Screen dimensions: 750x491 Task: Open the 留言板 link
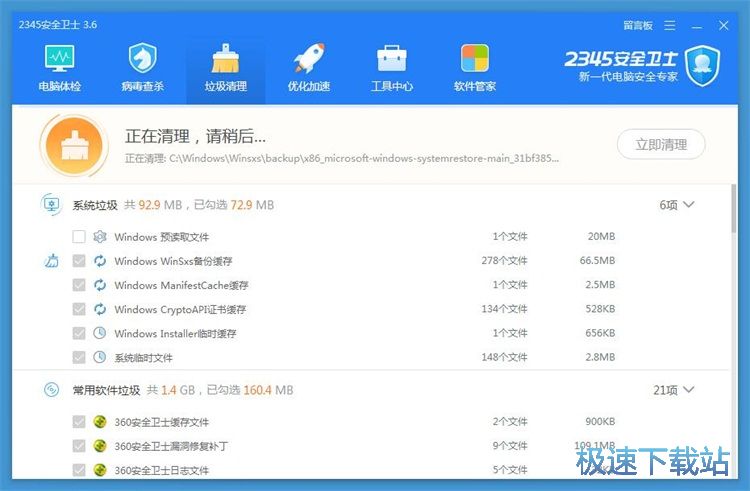[x=638, y=25]
